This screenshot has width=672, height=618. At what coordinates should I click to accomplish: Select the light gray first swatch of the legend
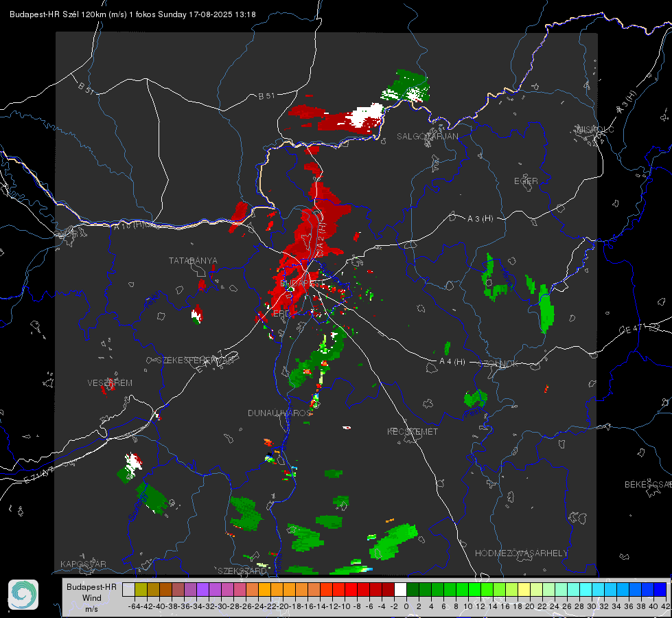pos(128,590)
